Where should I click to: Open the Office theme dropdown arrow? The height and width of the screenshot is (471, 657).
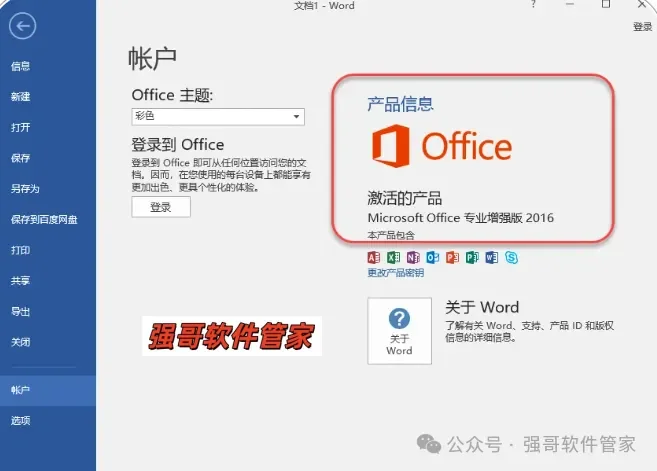pos(296,116)
